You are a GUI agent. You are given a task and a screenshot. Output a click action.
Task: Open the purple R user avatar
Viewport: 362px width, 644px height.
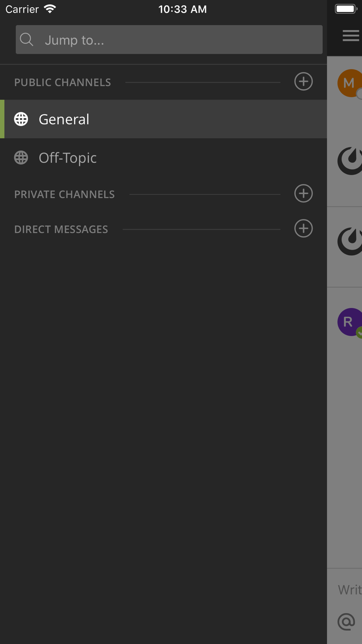(350, 322)
